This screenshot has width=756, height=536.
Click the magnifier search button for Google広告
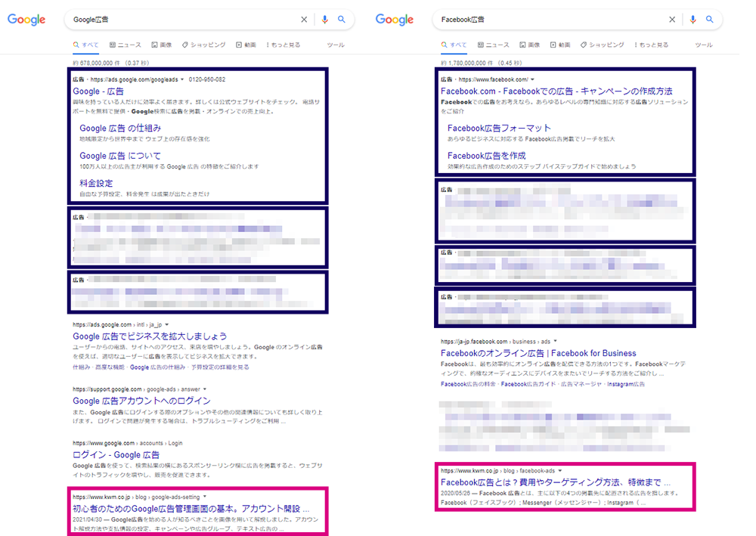coord(342,20)
